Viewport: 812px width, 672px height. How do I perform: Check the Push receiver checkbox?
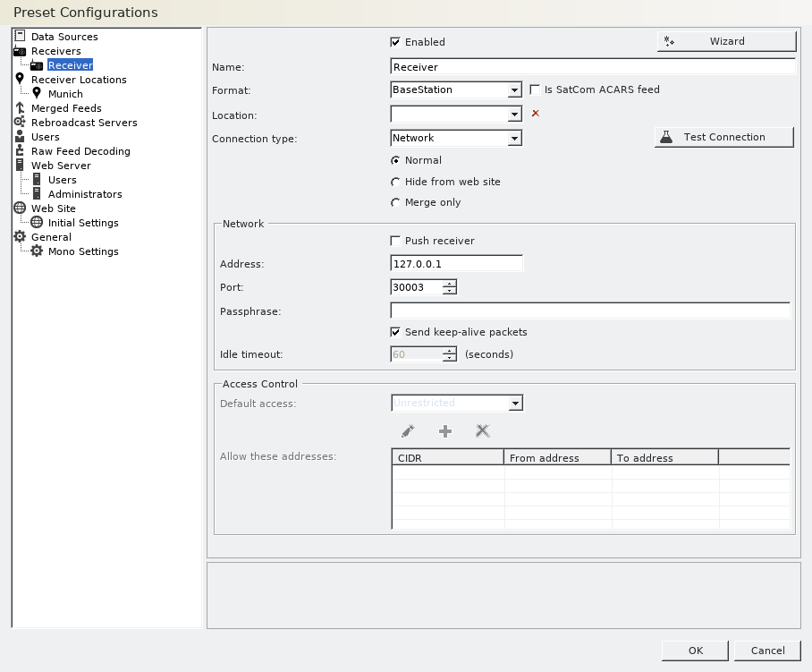point(395,240)
